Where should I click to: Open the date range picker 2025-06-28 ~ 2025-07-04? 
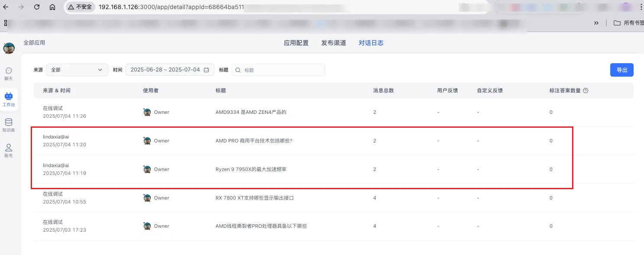point(169,70)
